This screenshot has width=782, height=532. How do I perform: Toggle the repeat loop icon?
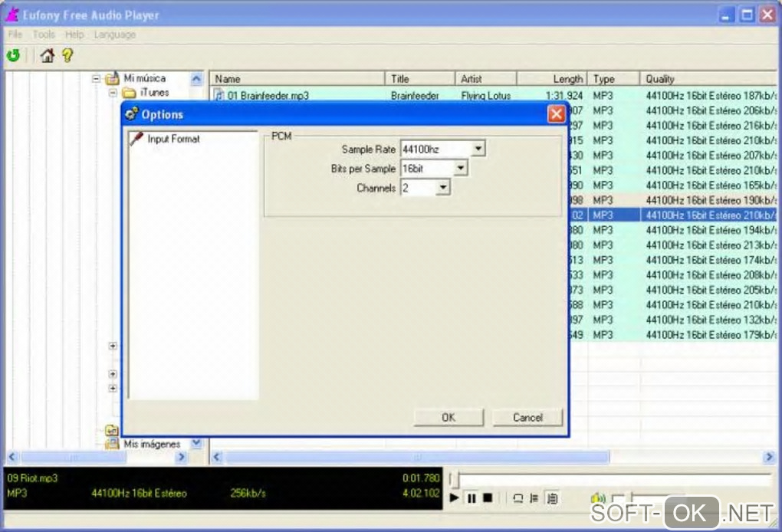(x=517, y=498)
